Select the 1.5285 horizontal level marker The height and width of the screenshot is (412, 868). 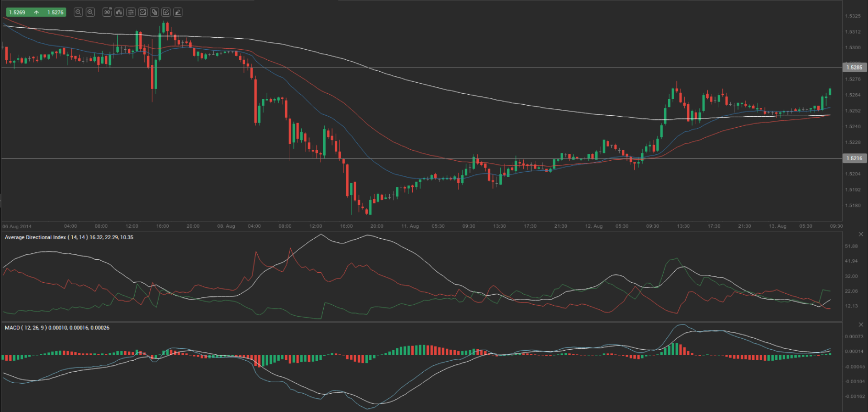tap(854, 68)
